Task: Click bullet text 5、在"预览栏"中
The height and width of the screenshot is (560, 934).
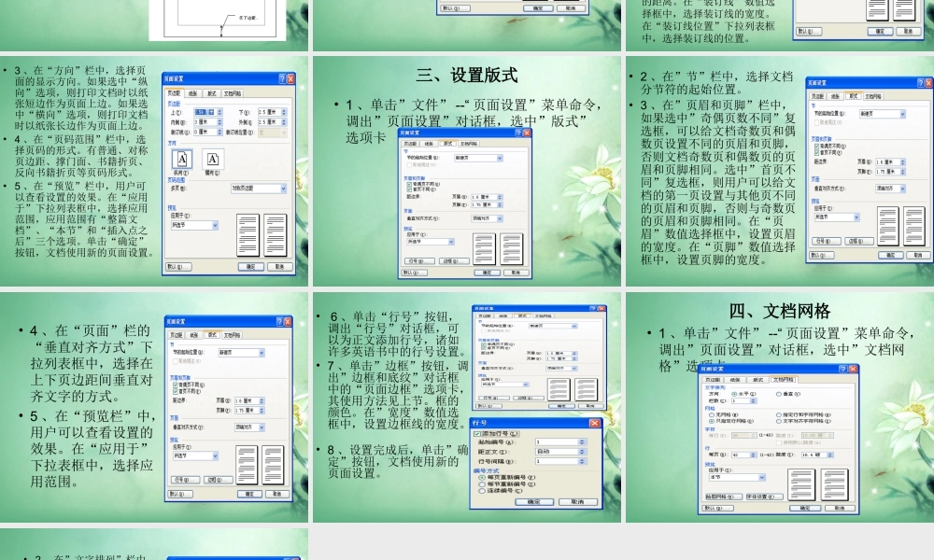Action: (92, 448)
